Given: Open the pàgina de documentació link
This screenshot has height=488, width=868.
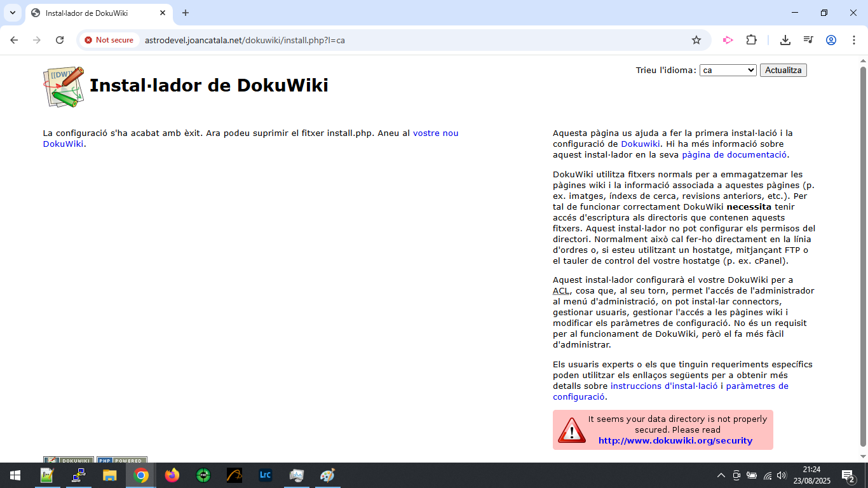Looking at the screenshot, I should [734, 154].
